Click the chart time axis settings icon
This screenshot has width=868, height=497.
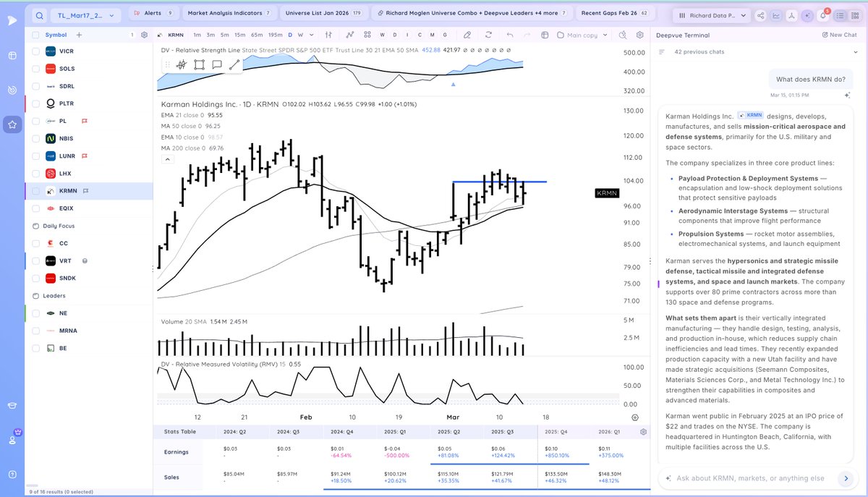(634, 417)
